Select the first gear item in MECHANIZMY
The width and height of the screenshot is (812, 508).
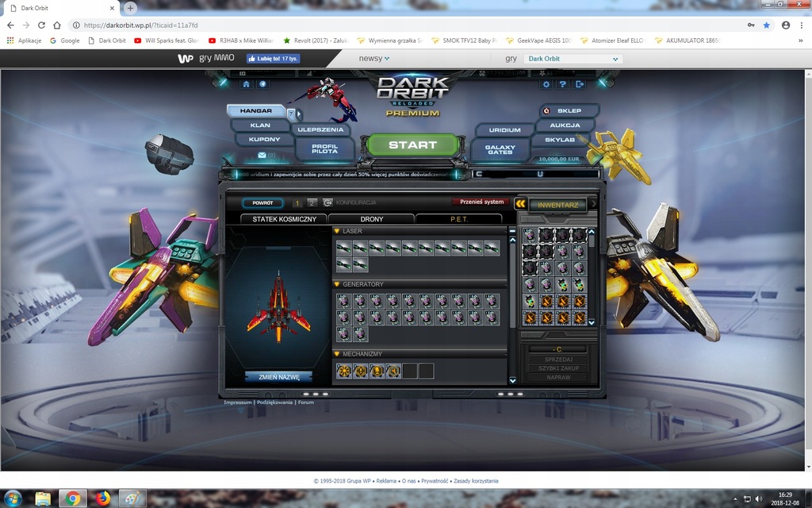tap(344, 371)
